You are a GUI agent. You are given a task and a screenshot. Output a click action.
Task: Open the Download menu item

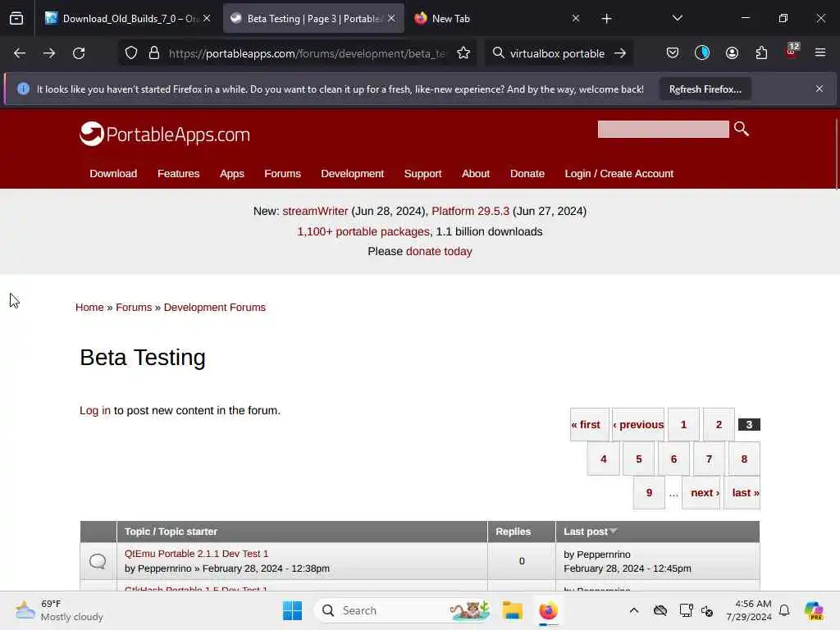(113, 174)
